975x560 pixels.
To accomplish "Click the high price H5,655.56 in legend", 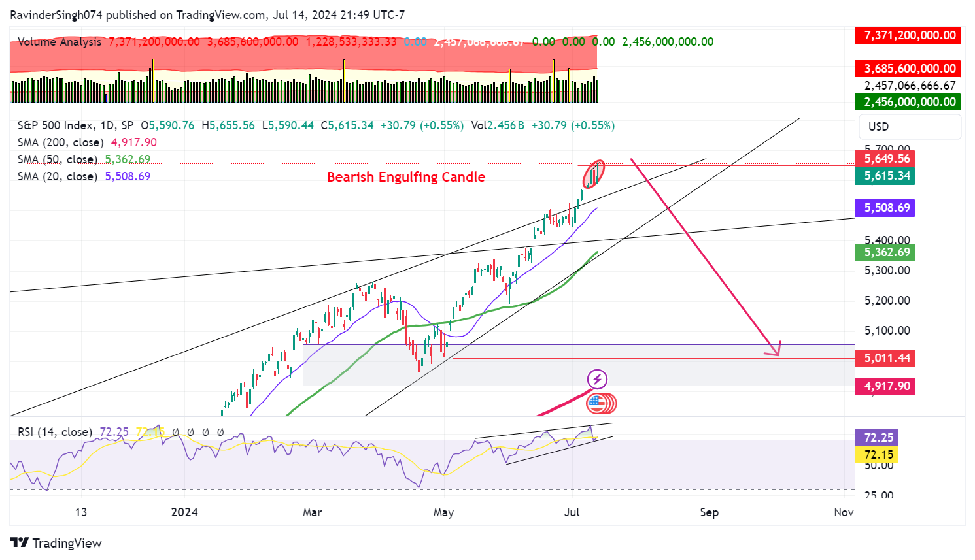I will pyautogui.click(x=228, y=125).
